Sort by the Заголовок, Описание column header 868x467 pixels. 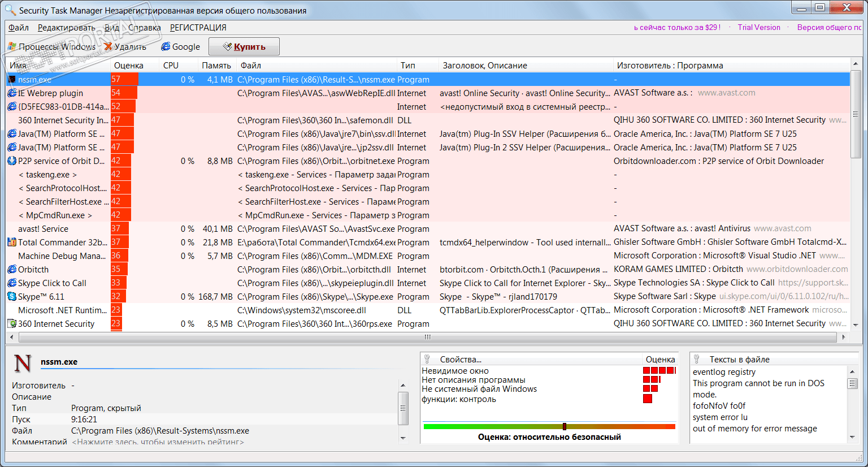point(526,66)
